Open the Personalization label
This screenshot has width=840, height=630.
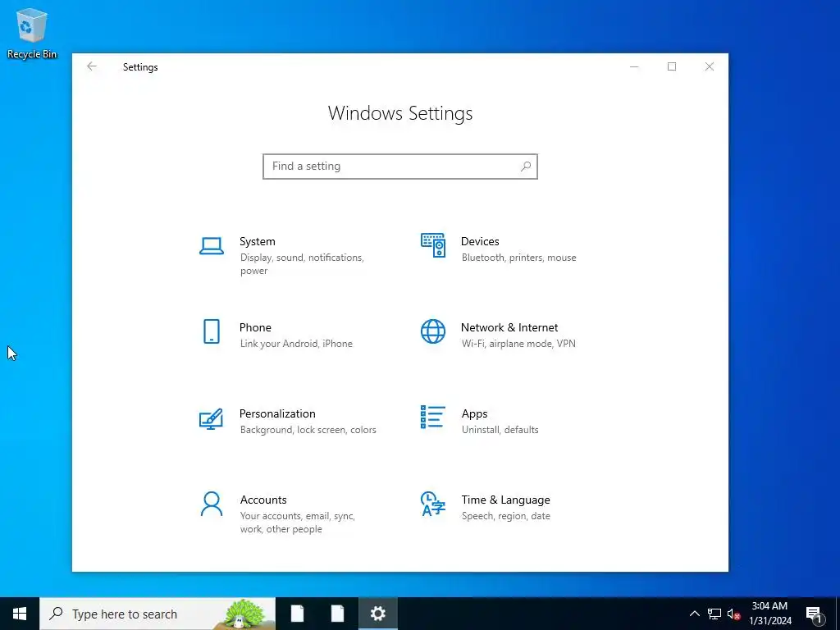(277, 413)
